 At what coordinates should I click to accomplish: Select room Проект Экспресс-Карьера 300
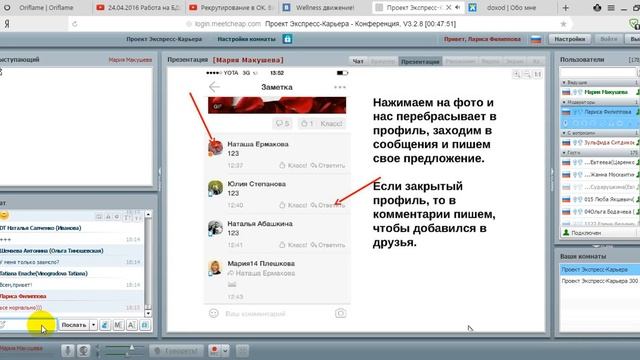pos(599,281)
